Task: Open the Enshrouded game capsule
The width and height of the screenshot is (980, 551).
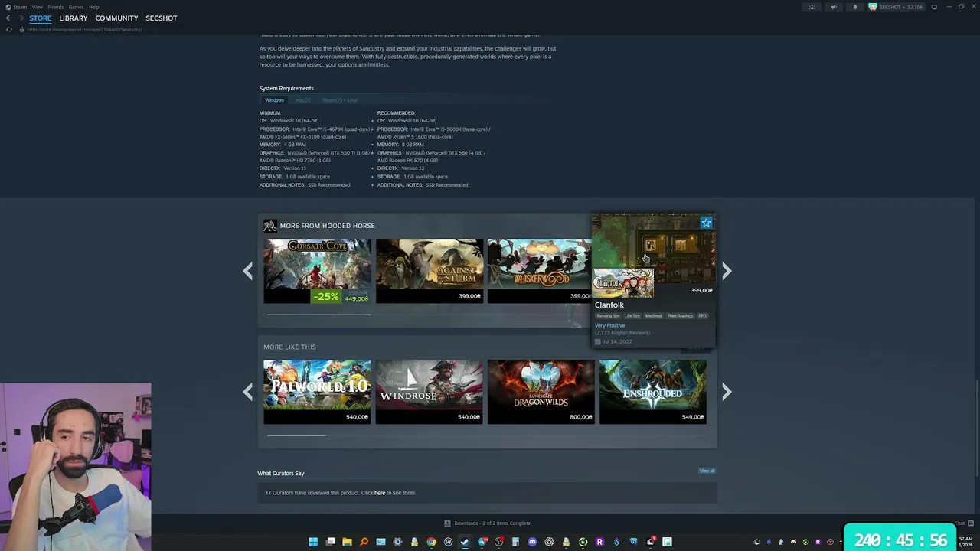Action: pos(652,392)
